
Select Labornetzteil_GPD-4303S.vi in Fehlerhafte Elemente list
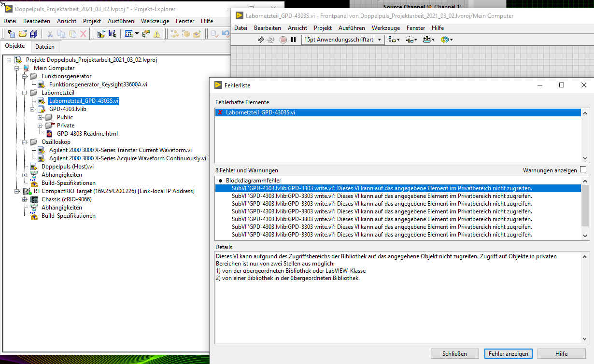point(398,112)
